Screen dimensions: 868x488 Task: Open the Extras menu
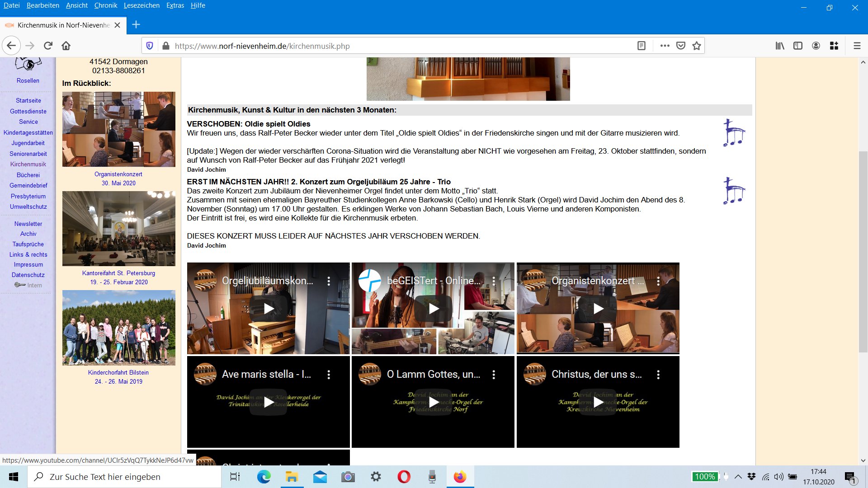click(175, 5)
